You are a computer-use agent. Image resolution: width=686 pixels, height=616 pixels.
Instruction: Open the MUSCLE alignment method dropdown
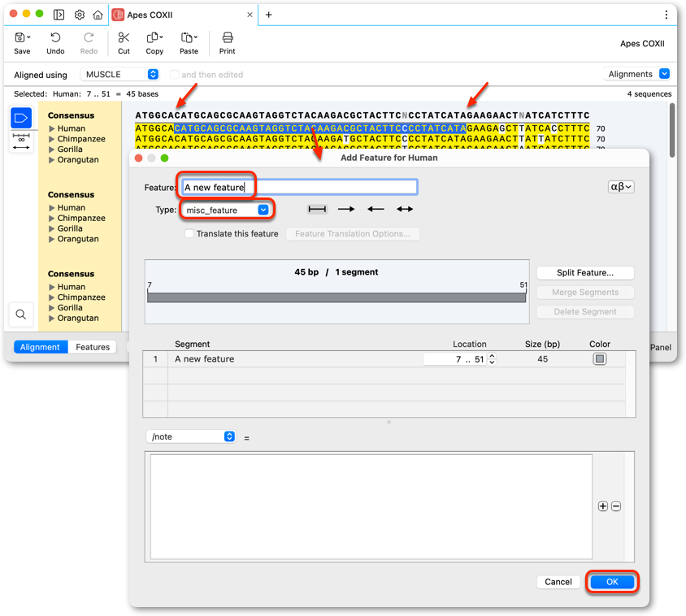point(119,75)
